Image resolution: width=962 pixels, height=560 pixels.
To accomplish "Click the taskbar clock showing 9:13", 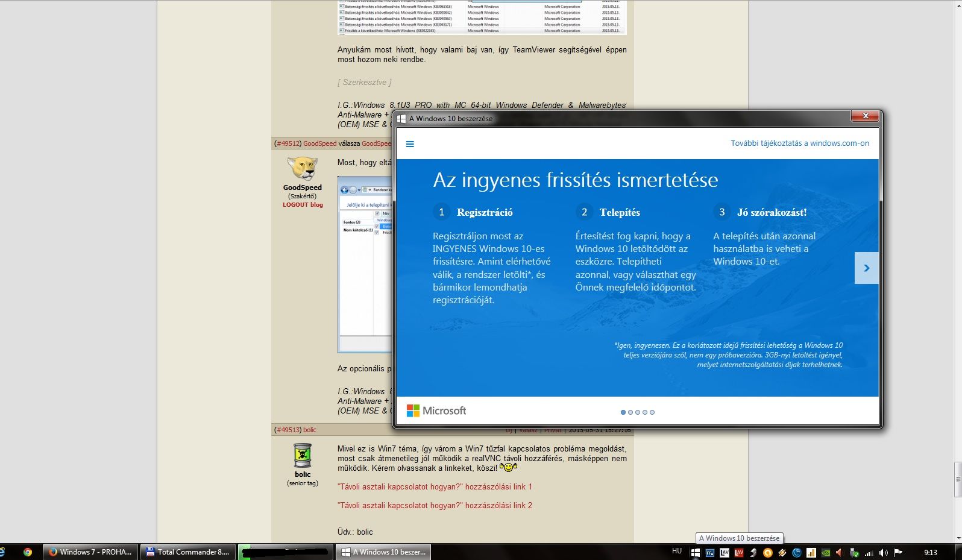I will [930, 552].
